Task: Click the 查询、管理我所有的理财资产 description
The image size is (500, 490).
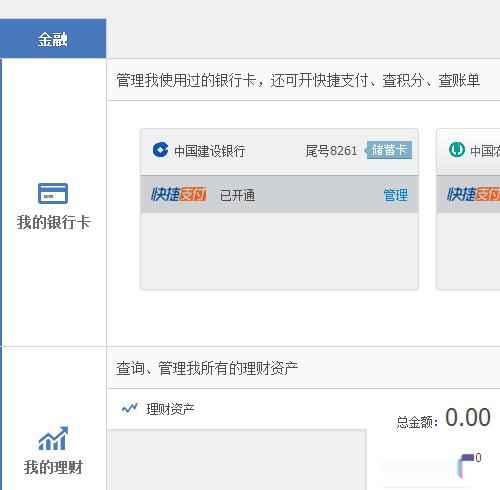Action: tap(207, 368)
